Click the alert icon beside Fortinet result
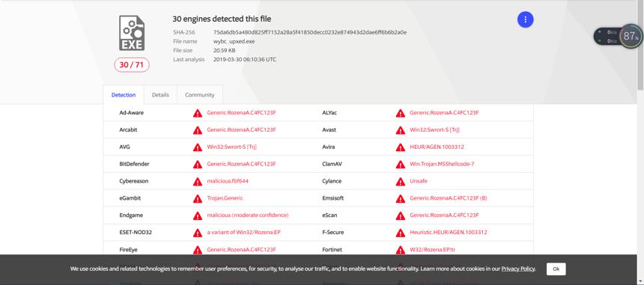The width and height of the screenshot is (644, 285). [401, 250]
